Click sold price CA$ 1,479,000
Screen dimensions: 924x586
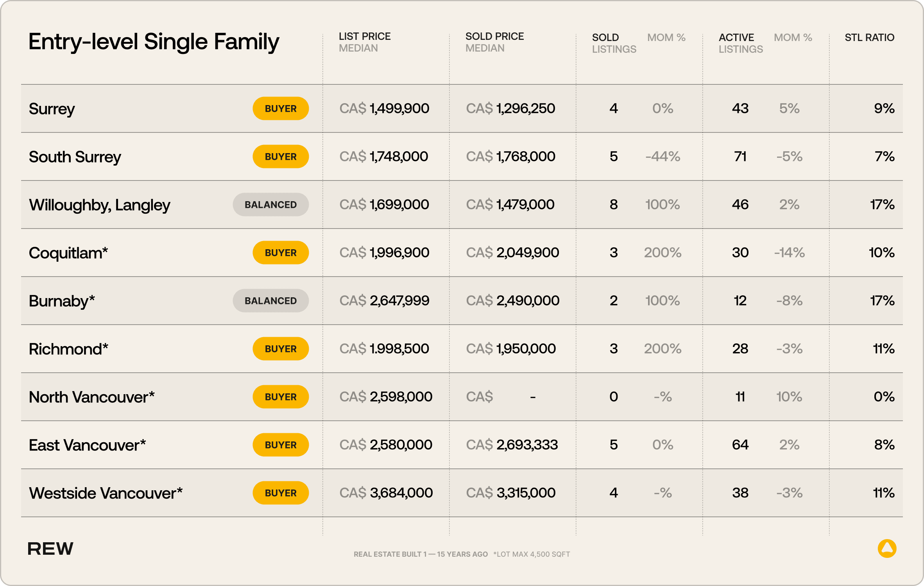(510, 204)
